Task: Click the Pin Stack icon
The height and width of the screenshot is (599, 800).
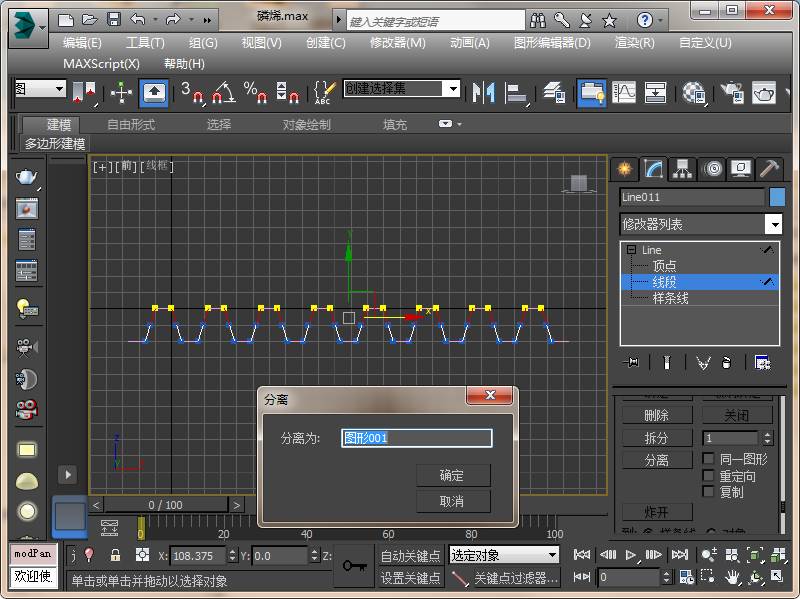Action: (631, 363)
